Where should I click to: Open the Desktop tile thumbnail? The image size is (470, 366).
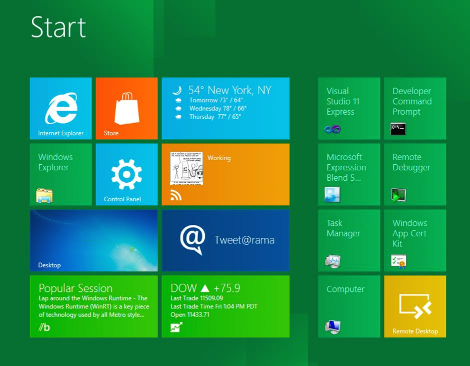tap(94, 240)
